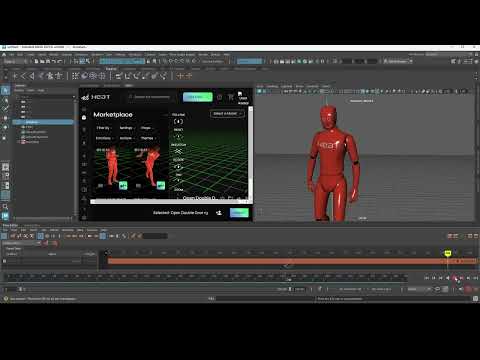Click the green button at HEAT panel bottom right
480x360 pixels.
(239, 213)
